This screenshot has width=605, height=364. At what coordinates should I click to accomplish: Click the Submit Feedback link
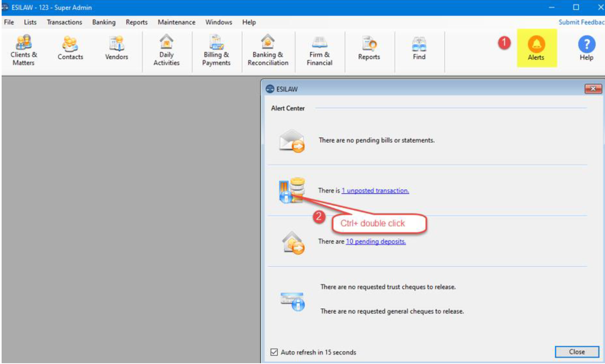[x=582, y=22]
